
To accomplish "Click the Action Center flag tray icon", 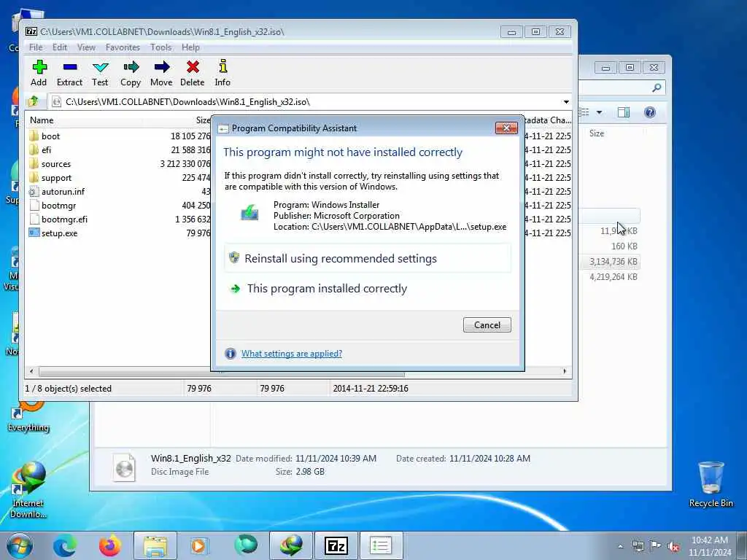I will (x=656, y=546).
